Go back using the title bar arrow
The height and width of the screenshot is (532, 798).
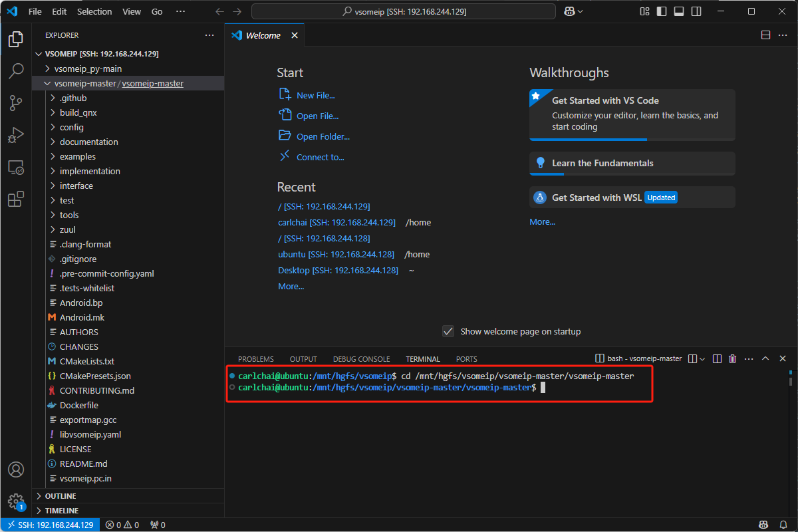(x=220, y=11)
